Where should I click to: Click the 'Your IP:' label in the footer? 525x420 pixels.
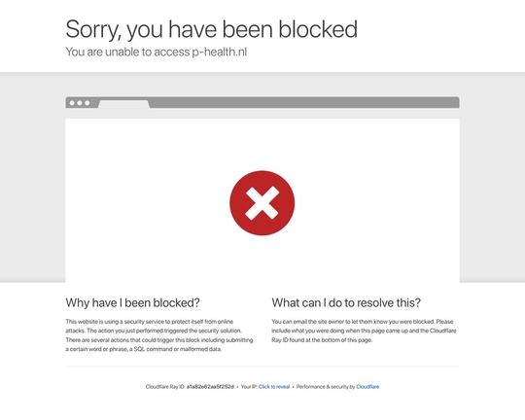coord(249,387)
